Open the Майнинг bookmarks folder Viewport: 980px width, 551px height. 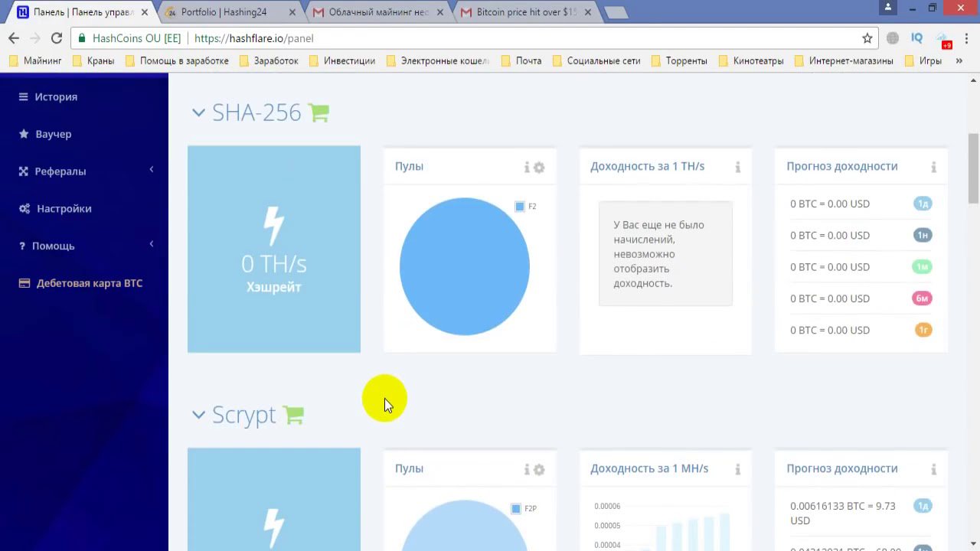[x=35, y=60]
